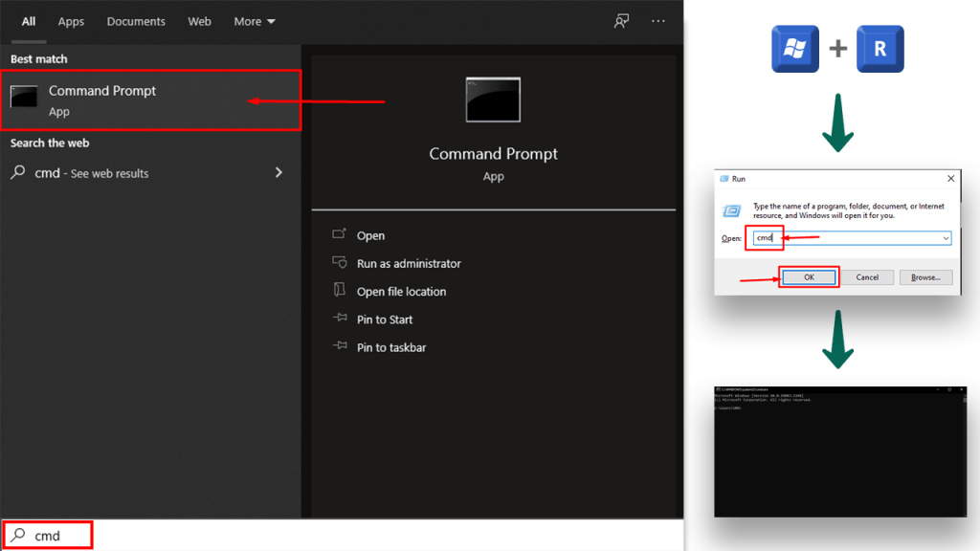The height and width of the screenshot is (551, 980).
Task: Click the Command Prompt best match icon
Action: (x=24, y=98)
